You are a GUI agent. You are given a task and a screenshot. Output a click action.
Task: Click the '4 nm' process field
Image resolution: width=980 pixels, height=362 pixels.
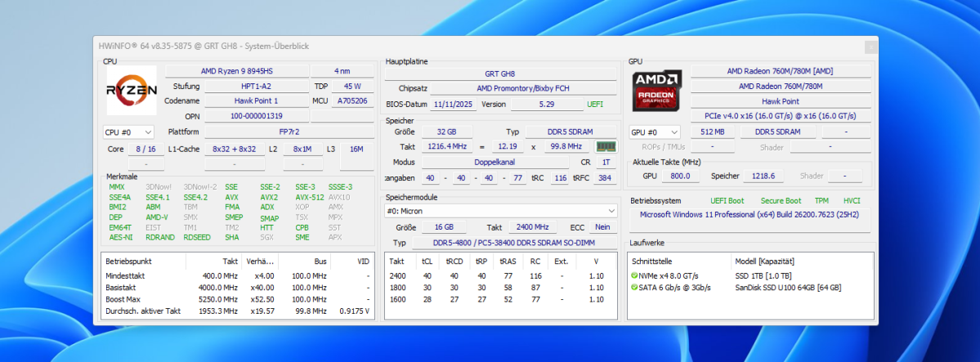click(x=342, y=71)
